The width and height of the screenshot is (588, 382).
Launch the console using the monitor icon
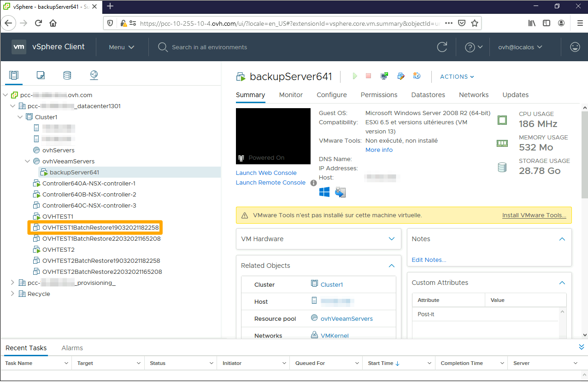pyautogui.click(x=384, y=76)
